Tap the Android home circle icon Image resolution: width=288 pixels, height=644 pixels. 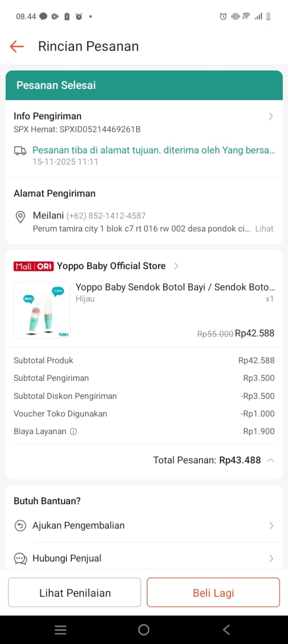[144, 630]
